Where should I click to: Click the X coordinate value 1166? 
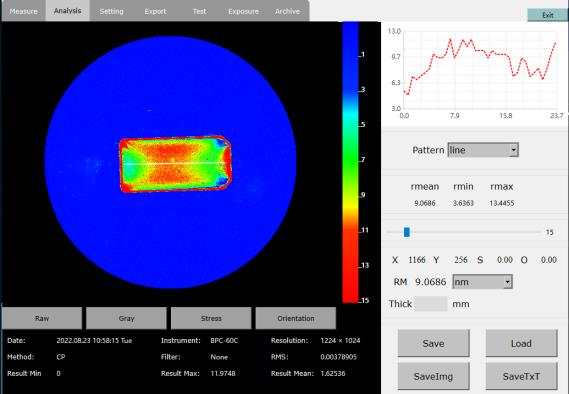pyautogui.click(x=417, y=260)
